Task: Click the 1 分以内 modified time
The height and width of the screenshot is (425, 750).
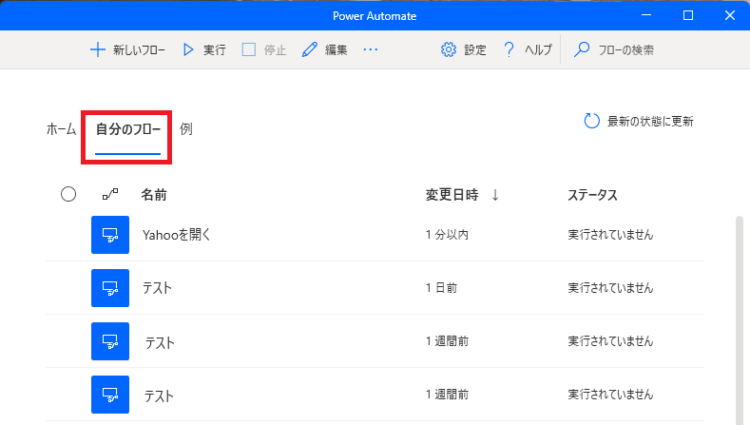Action: (447, 235)
